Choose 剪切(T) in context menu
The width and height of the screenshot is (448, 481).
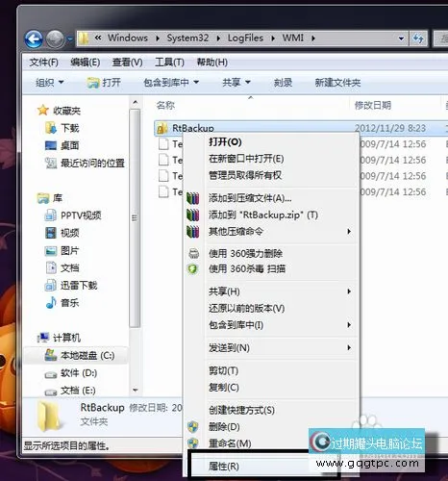(x=223, y=370)
